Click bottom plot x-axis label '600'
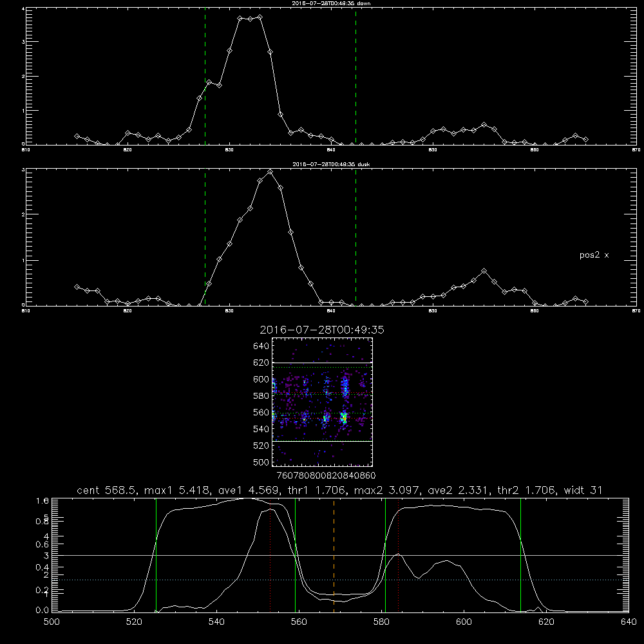 (464, 622)
